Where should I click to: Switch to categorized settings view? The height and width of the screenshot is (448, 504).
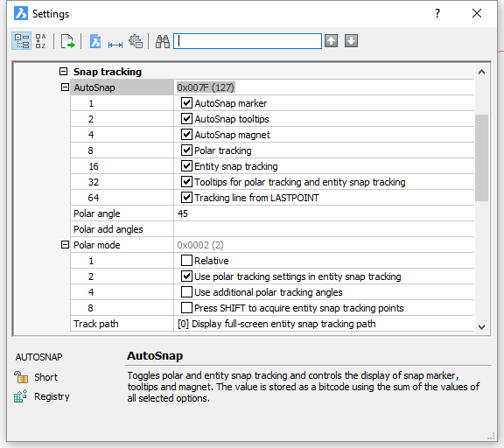coord(22,41)
